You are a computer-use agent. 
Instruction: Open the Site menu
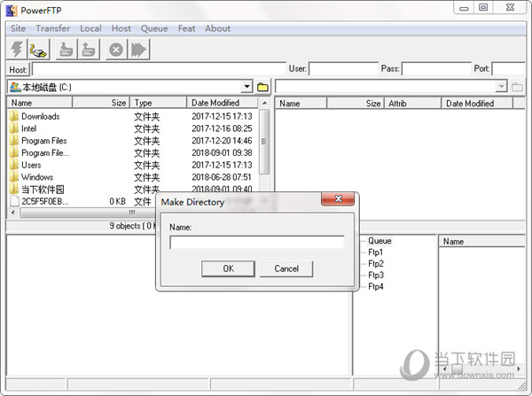click(18, 28)
